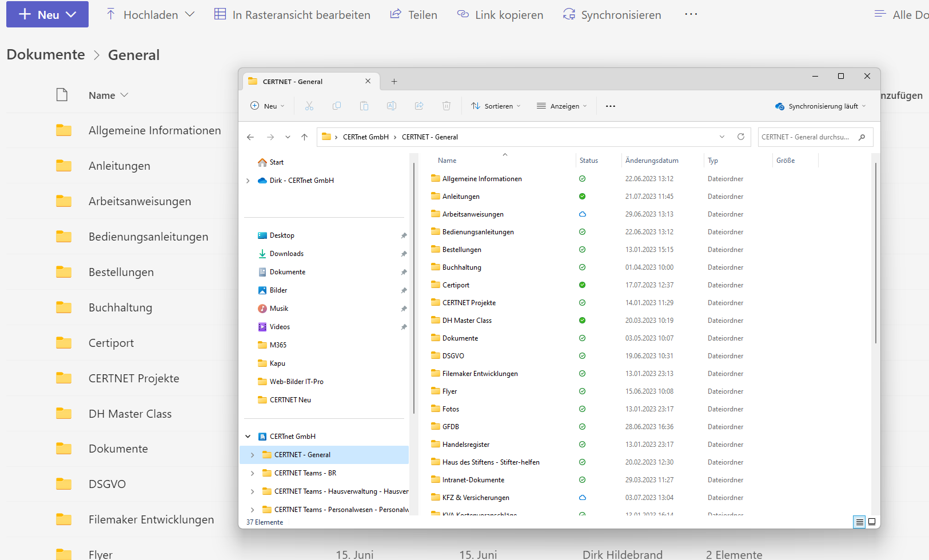Click Link kopieren in SharePoint toolbar

coord(500,15)
